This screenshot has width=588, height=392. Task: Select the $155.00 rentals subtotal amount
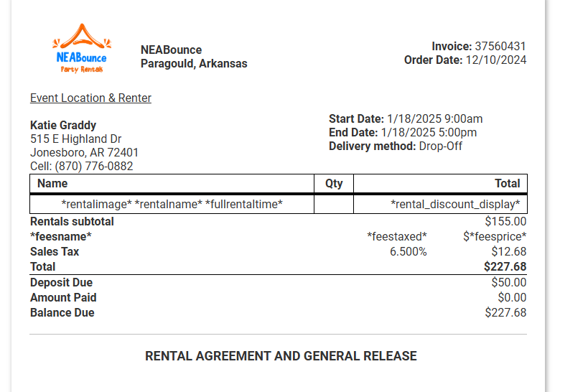point(505,222)
